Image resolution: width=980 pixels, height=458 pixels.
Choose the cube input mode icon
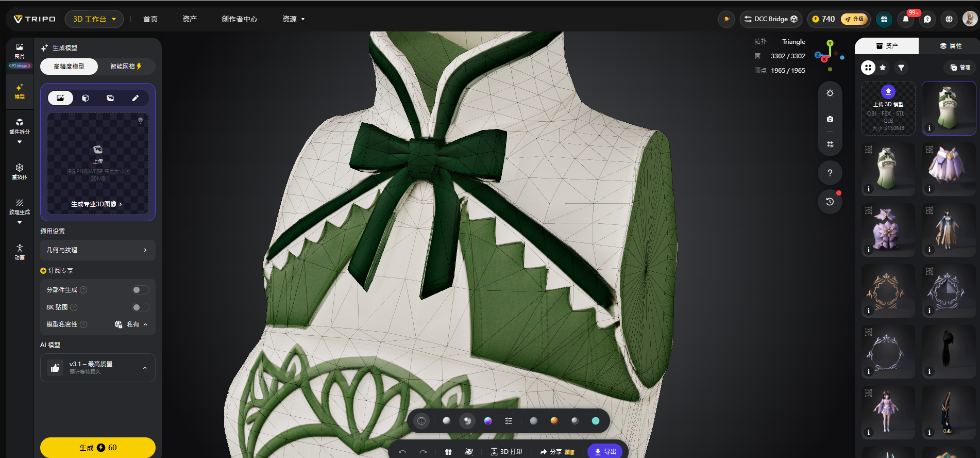86,98
